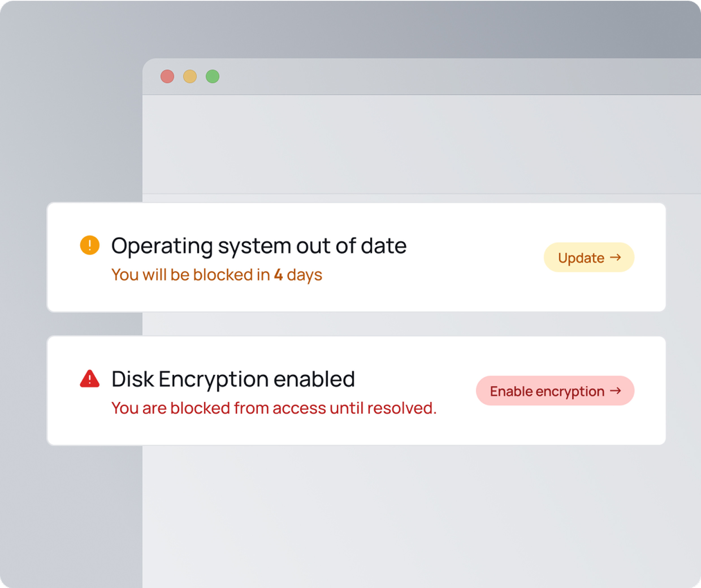Image resolution: width=701 pixels, height=588 pixels.
Task: Click the warning badge beside Disk Encryption enabled
Action: click(x=89, y=379)
